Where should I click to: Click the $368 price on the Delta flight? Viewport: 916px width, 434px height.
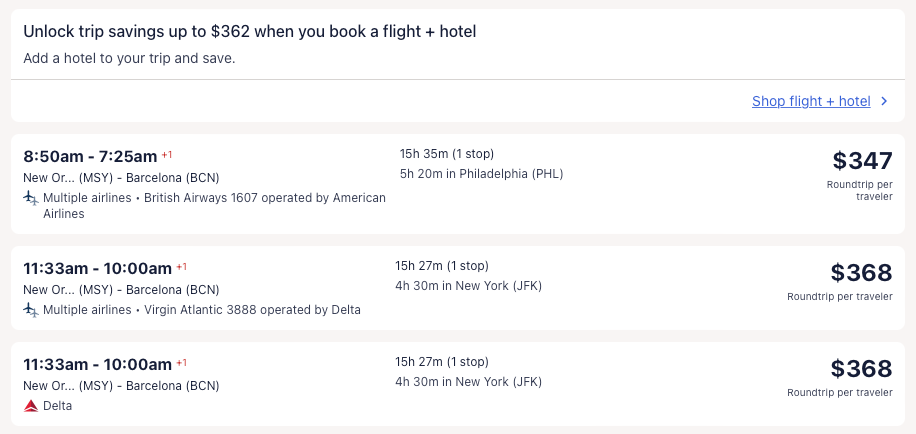coord(861,368)
